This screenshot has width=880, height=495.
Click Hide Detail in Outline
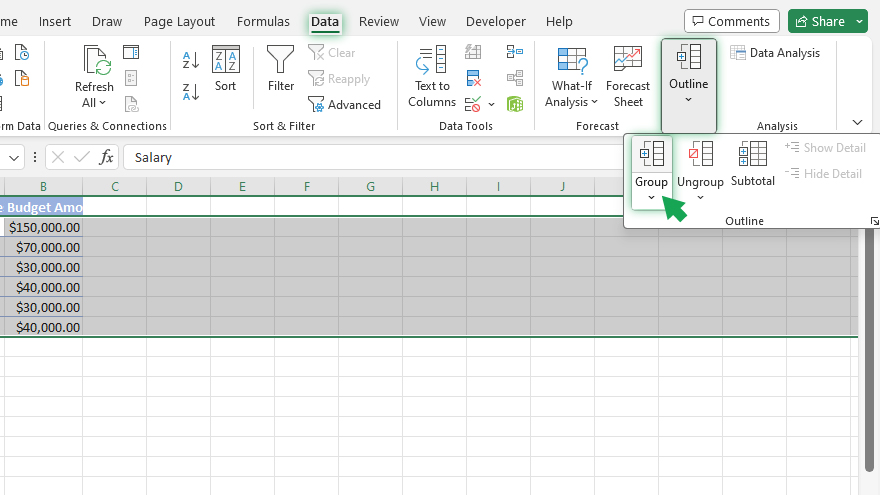(823, 173)
